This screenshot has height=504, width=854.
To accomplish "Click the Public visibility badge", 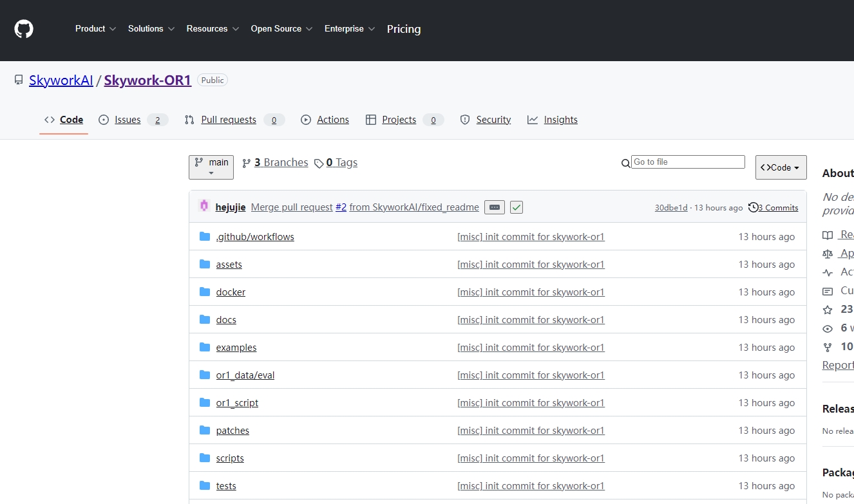I will pyautogui.click(x=213, y=80).
